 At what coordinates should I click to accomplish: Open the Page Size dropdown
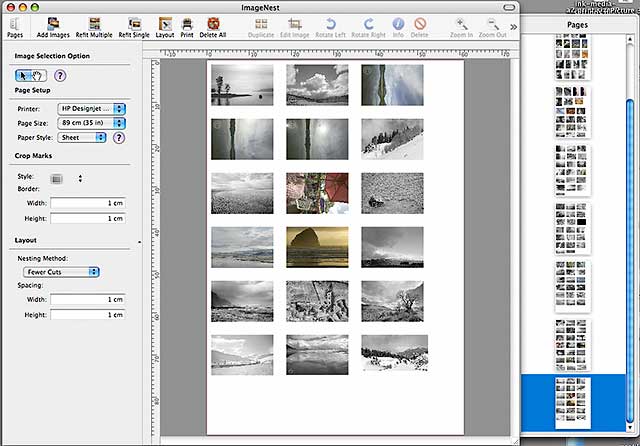92,123
